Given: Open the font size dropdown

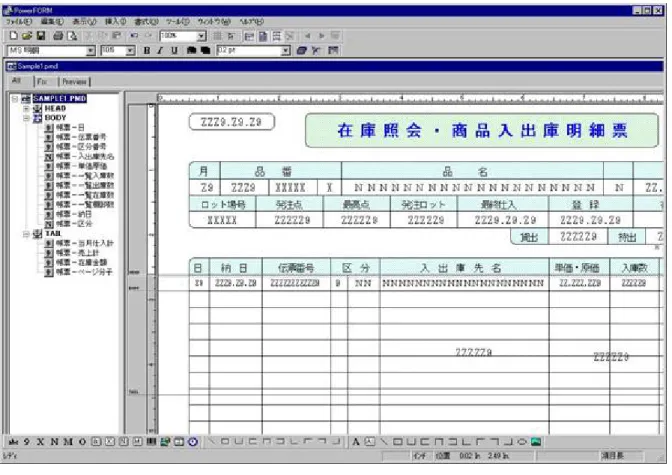Looking at the screenshot, I should coord(130,51).
